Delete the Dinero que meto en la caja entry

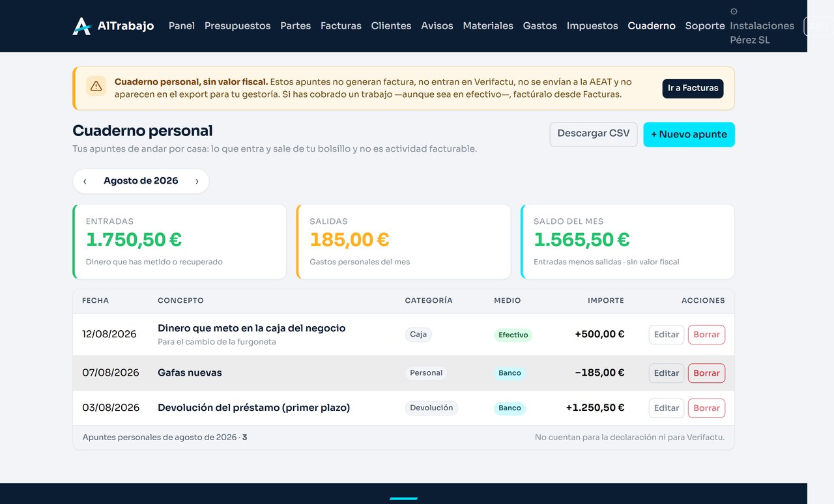coord(706,335)
